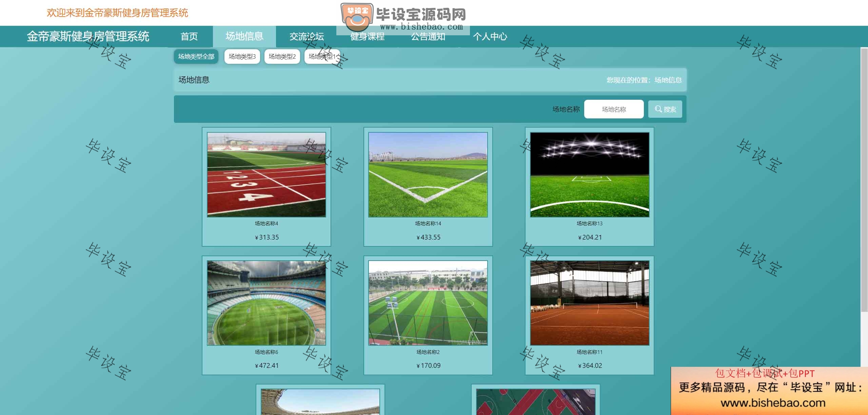
Task: Open the 场地名称13 floodlit pitch thumbnail
Action: [x=590, y=175]
